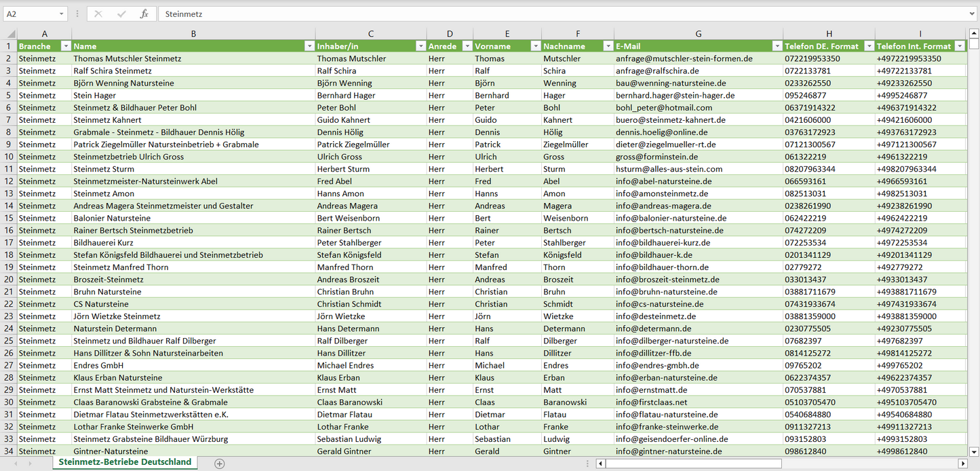This screenshot has width=980, height=471.
Task: Open the Telefon DE. Format filter dropdown
Action: click(868, 46)
